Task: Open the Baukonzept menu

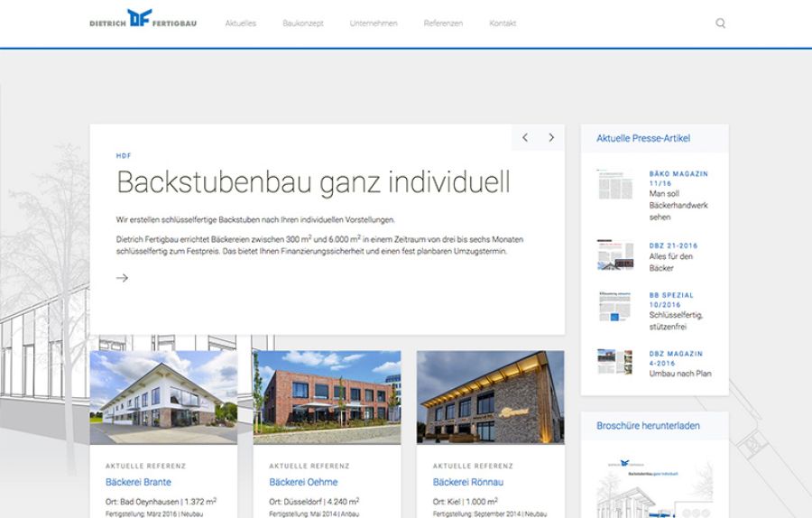Action: click(x=303, y=23)
